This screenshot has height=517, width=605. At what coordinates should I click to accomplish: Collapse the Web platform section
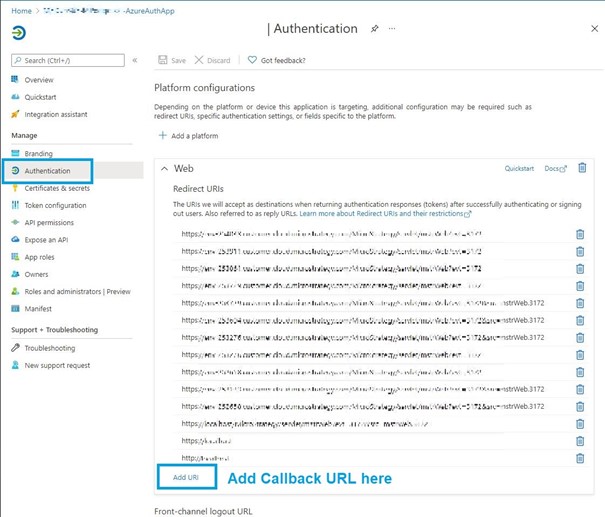pos(164,169)
